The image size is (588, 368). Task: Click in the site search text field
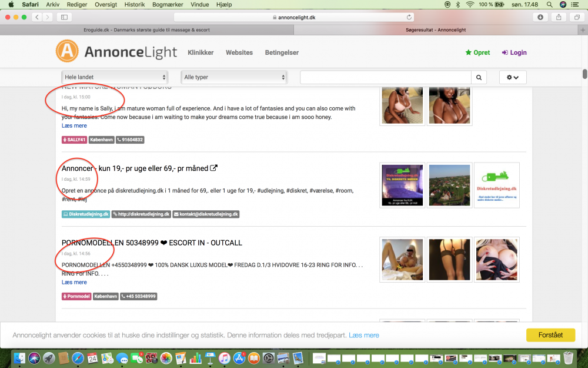386,77
